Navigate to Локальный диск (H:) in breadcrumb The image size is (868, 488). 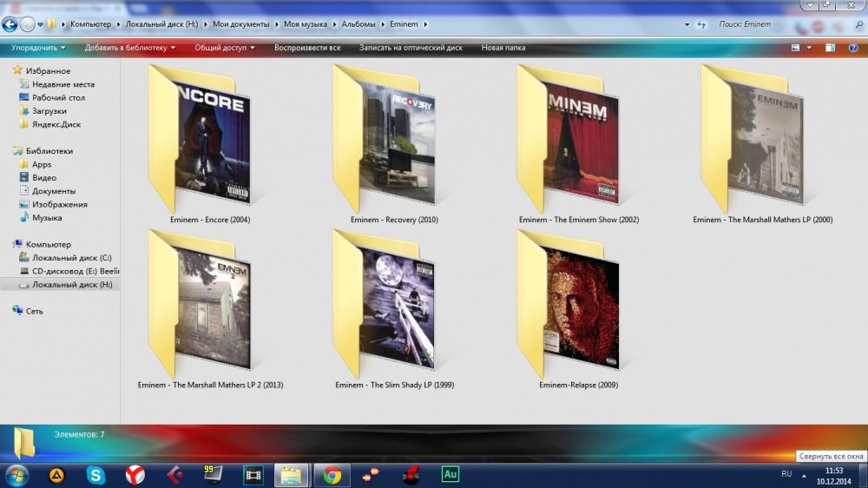coord(161,24)
